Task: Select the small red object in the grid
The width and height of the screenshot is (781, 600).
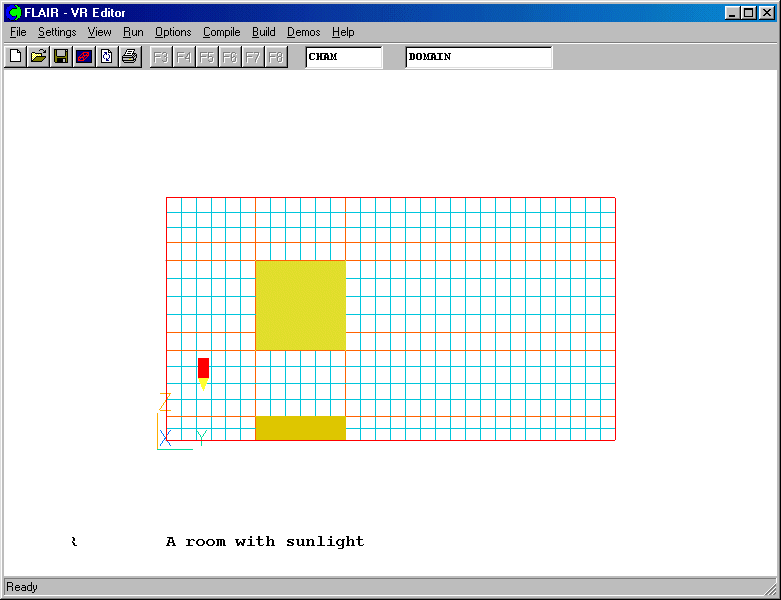Action: click(203, 368)
